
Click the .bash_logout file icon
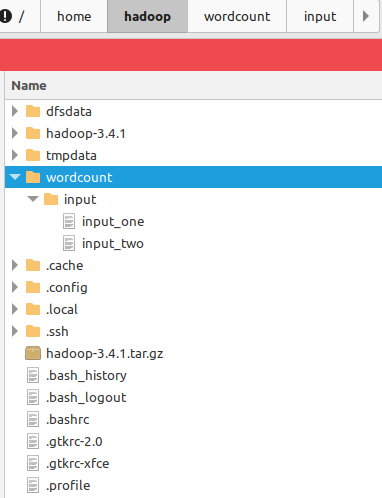[x=33, y=397]
